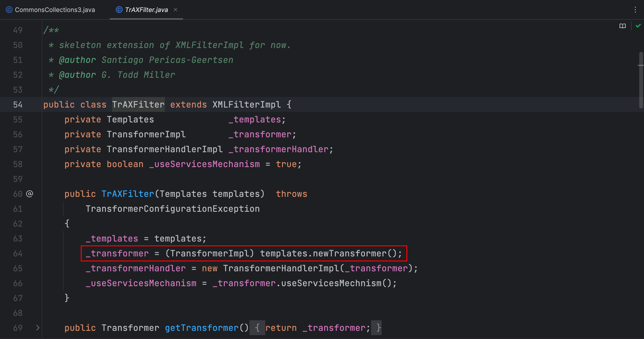Click the 'throws' keyword on line 60

pos(291,194)
